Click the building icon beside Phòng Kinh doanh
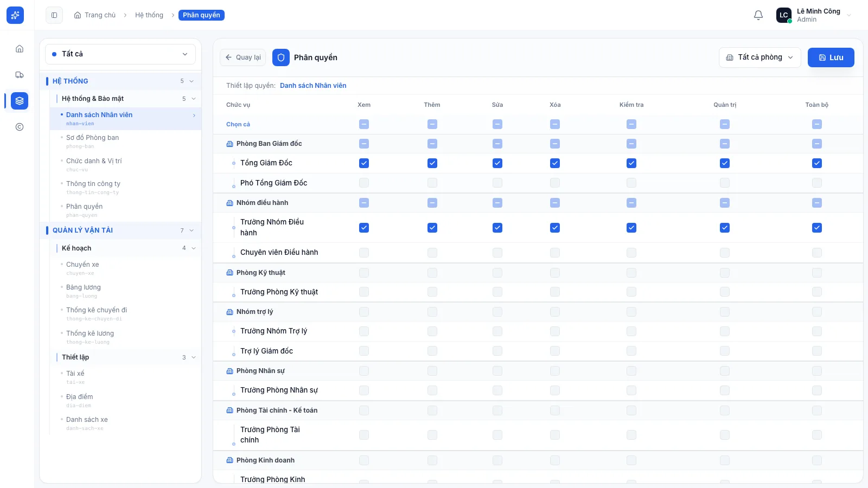Viewport: 868px width, 488px height. [229, 460]
